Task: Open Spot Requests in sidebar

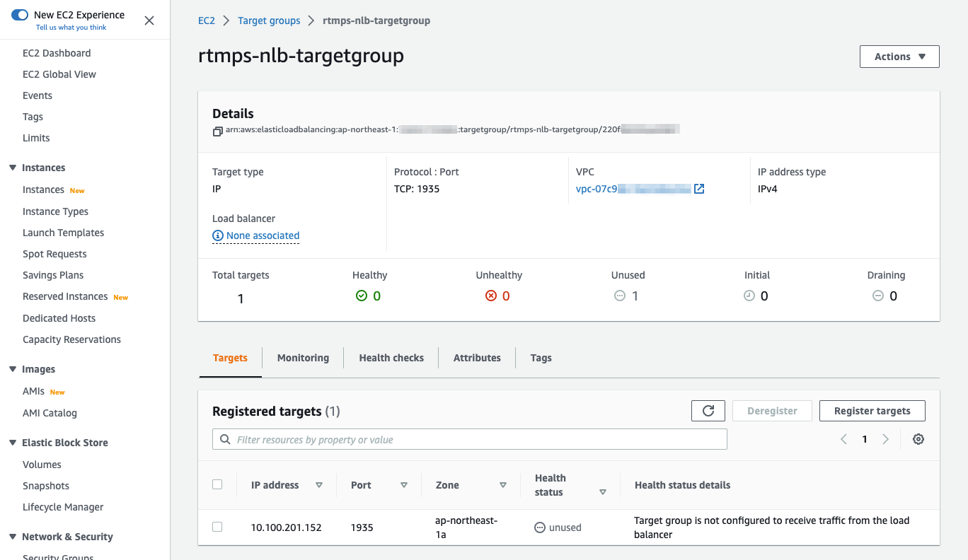Action: 54,254
